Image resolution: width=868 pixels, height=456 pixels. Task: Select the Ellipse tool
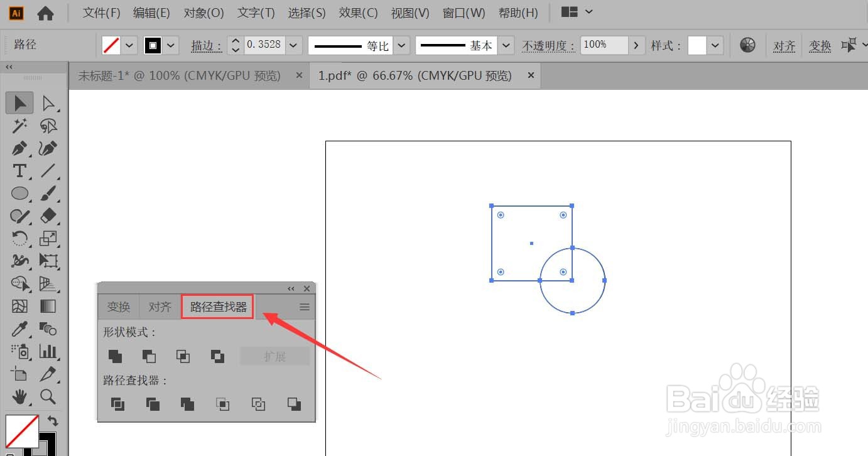(20, 193)
